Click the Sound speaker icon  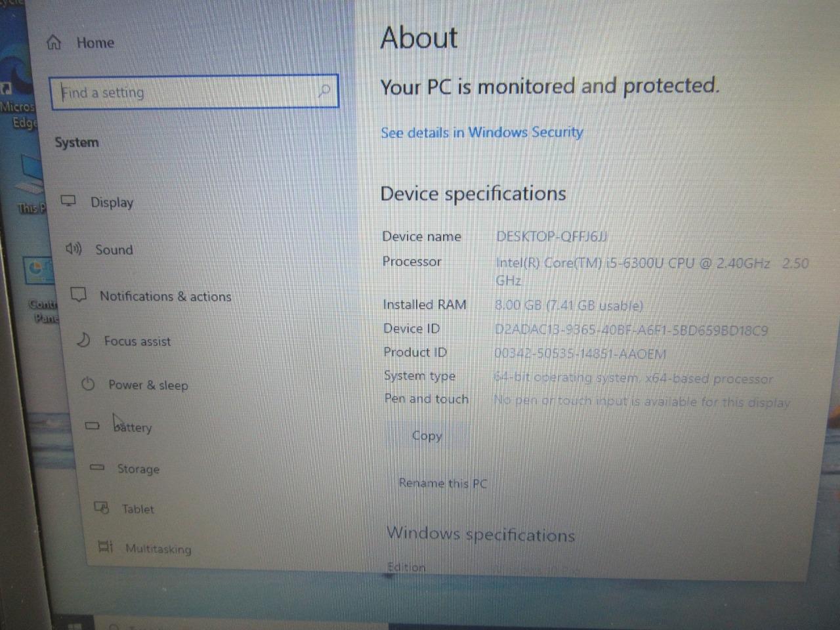click(73, 249)
